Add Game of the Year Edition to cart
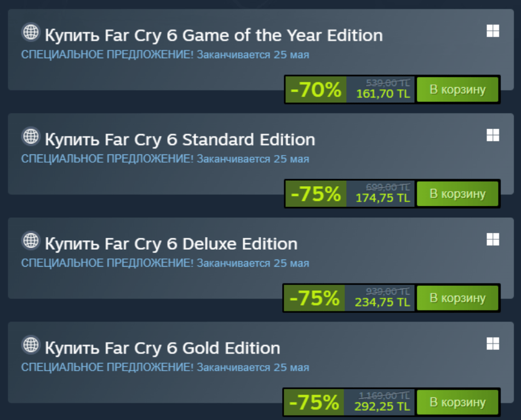This screenshot has width=521, height=420. [x=457, y=89]
